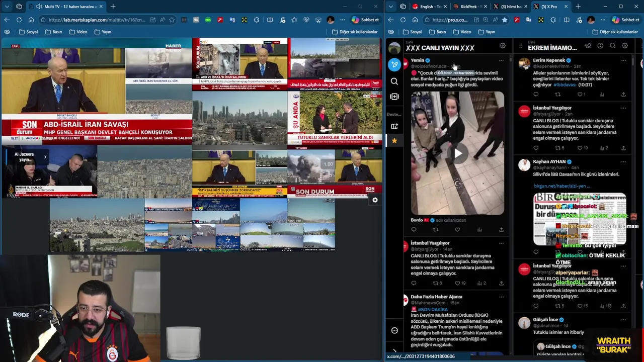Open split screen icon in left window toolbar
The image size is (644, 362).
(x=270, y=20)
